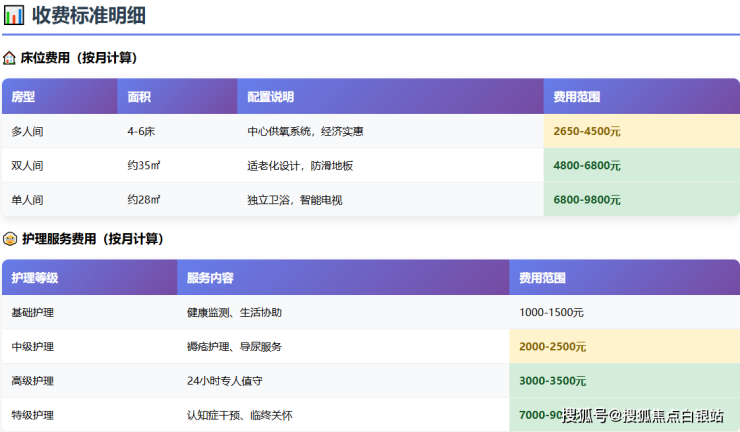This screenshot has height=432, width=740.
Task: Click the 面积 column header
Action: click(x=139, y=97)
